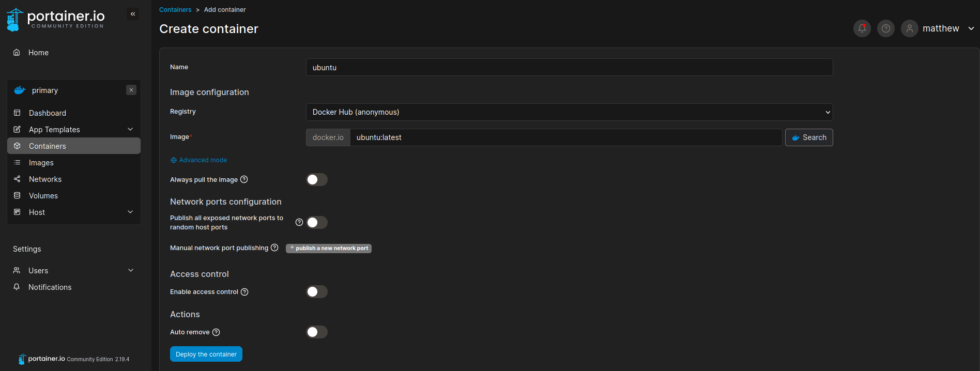
Task: Open the Registry dropdown showing Docker Hub
Action: pos(569,112)
